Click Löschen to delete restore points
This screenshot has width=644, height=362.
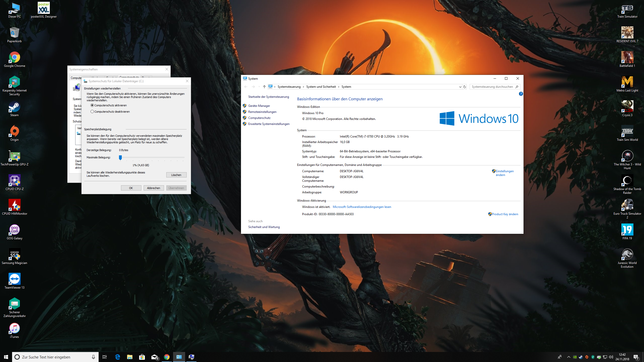point(176,175)
